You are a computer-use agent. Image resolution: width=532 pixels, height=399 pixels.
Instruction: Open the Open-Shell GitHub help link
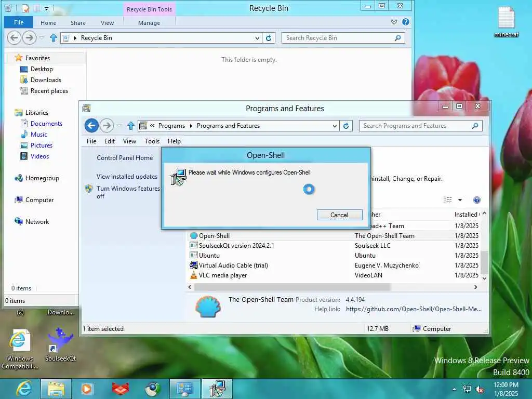(x=414, y=309)
